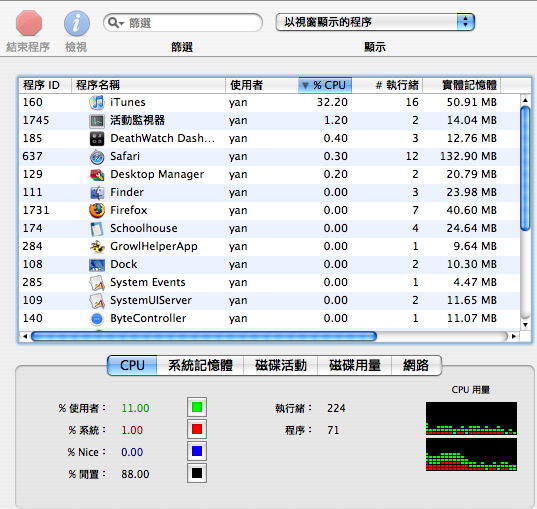Select the ByteController process name

click(x=148, y=319)
